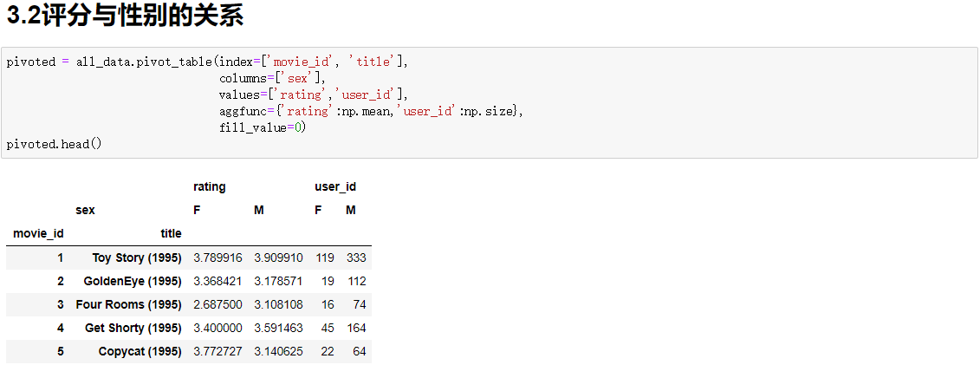This screenshot has width=980, height=365.
Task: Select the user_id column header
Action: [335, 186]
